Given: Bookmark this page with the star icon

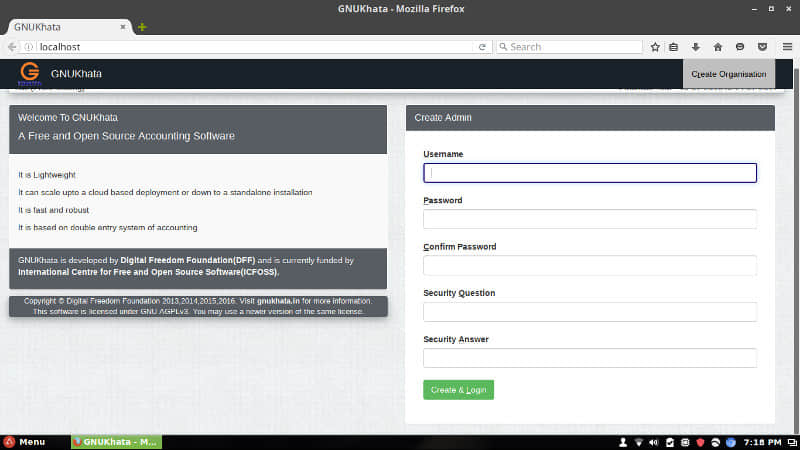Looking at the screenshot, I should coord(655,47).
